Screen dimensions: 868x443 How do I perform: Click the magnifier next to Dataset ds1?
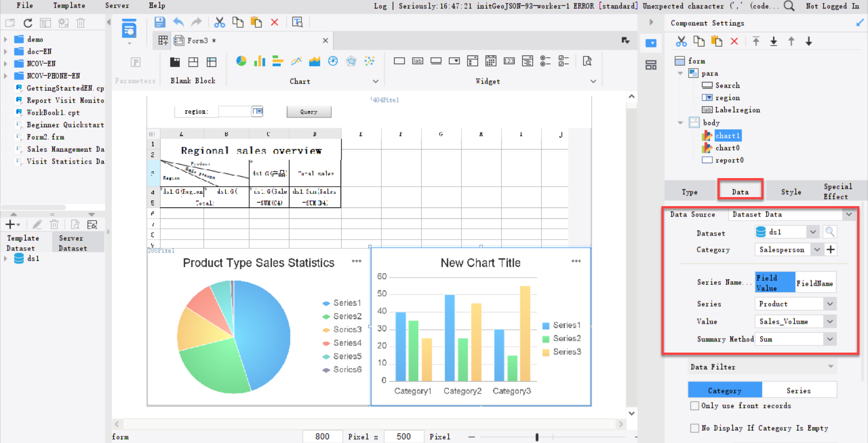[x=830, y=232]
